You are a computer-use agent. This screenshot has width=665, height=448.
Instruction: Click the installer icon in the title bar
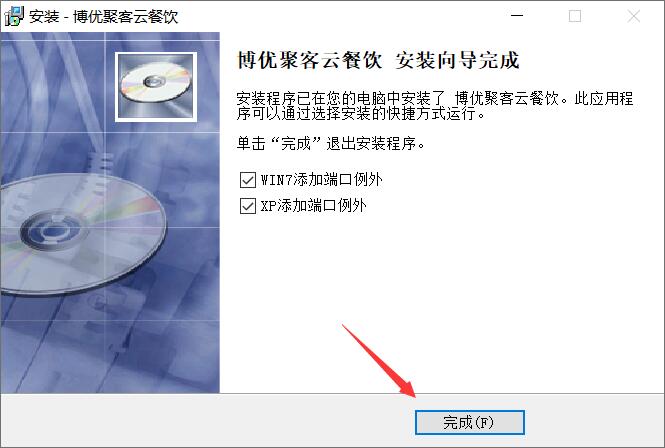click(14, 16)
